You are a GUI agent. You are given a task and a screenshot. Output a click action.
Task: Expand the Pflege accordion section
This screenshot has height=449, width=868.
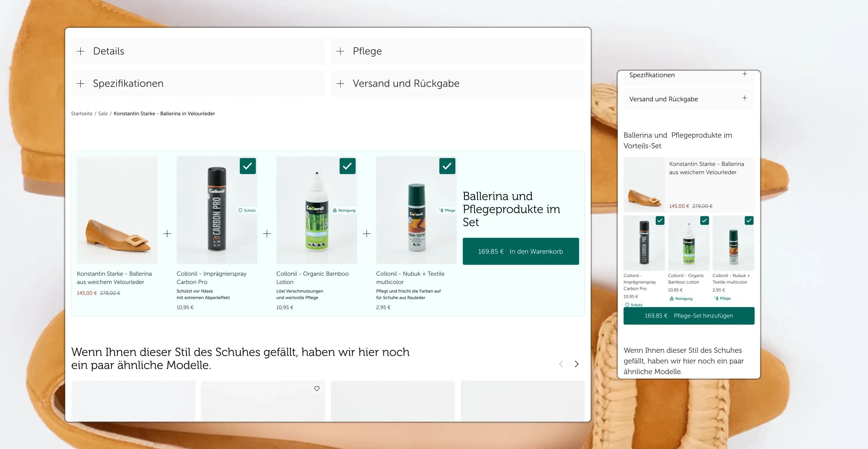458,51
